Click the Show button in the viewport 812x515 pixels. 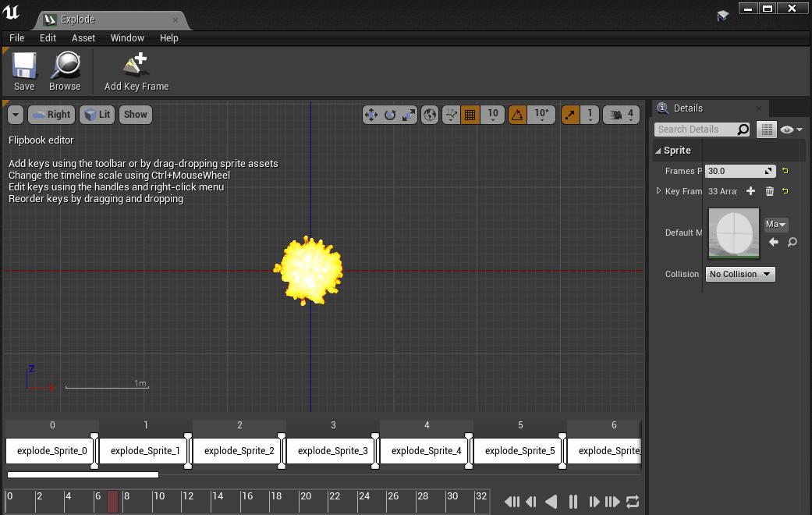click(135, 115)
